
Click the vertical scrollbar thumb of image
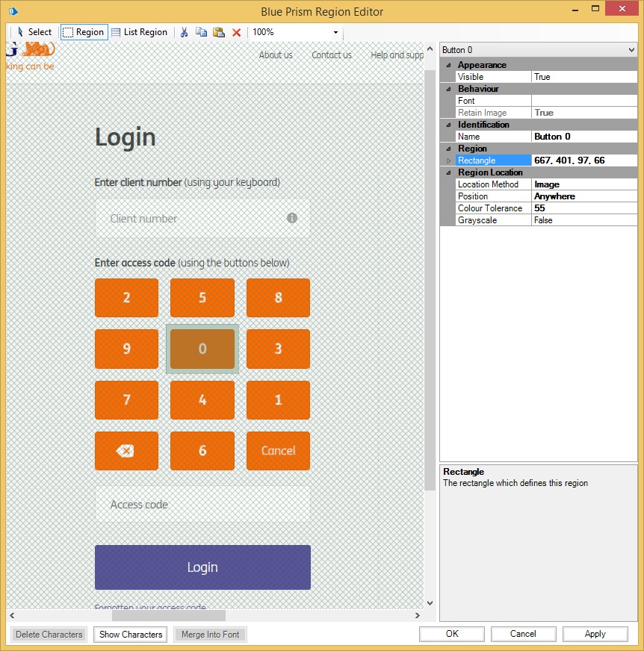(x=430, y=281)
